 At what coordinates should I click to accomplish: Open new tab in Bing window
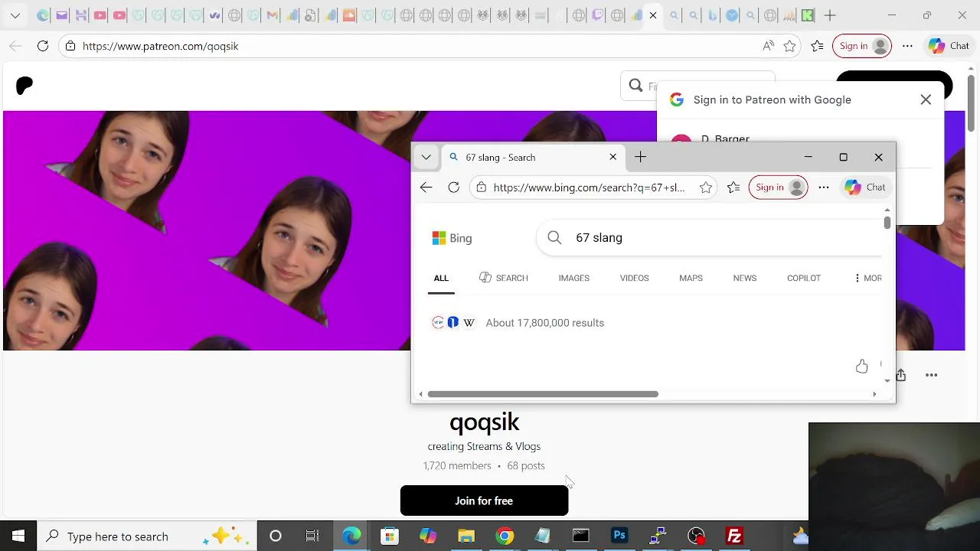click(640, 157)
